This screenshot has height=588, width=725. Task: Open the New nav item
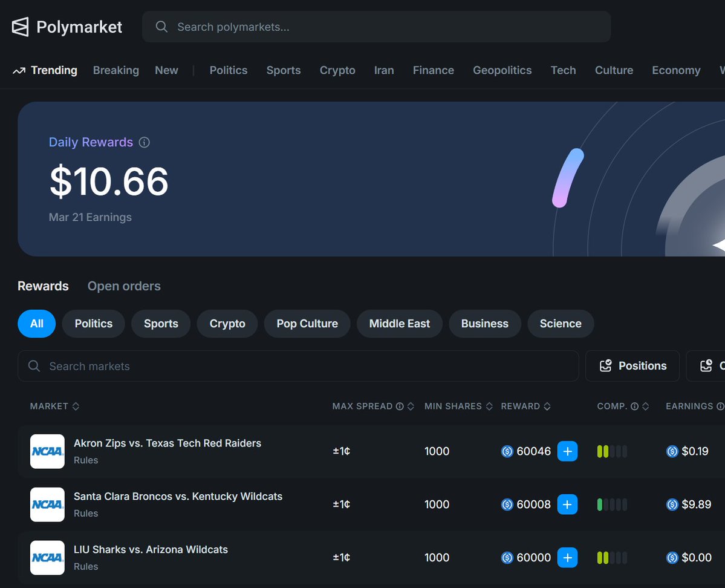(x=166, y=70)
